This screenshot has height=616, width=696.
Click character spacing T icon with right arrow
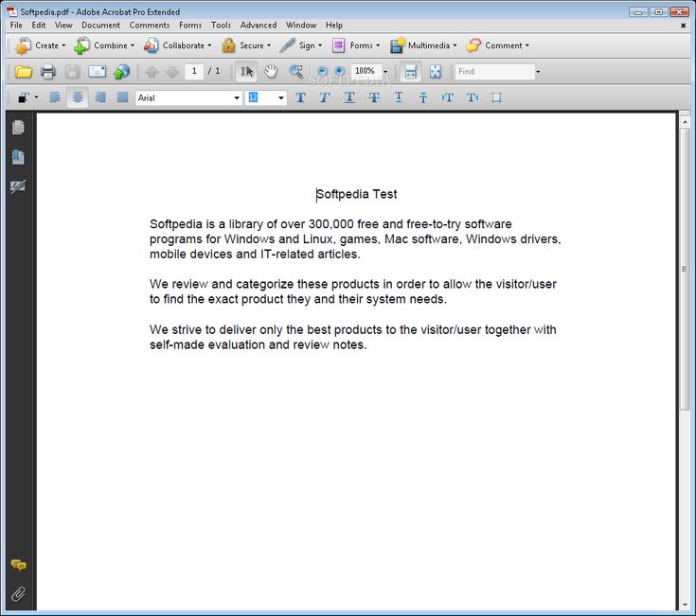[473, 97]
